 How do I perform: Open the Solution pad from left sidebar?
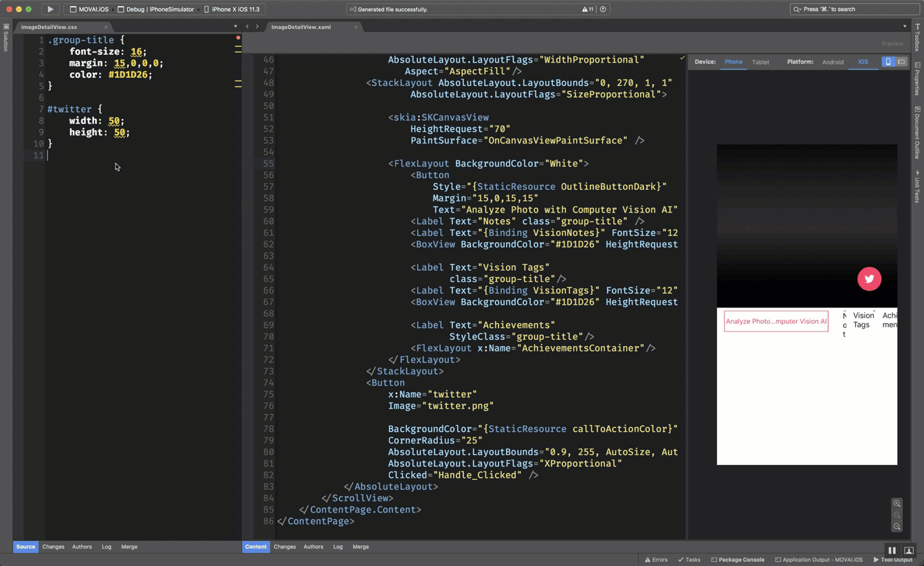click(x=5, y=38)
